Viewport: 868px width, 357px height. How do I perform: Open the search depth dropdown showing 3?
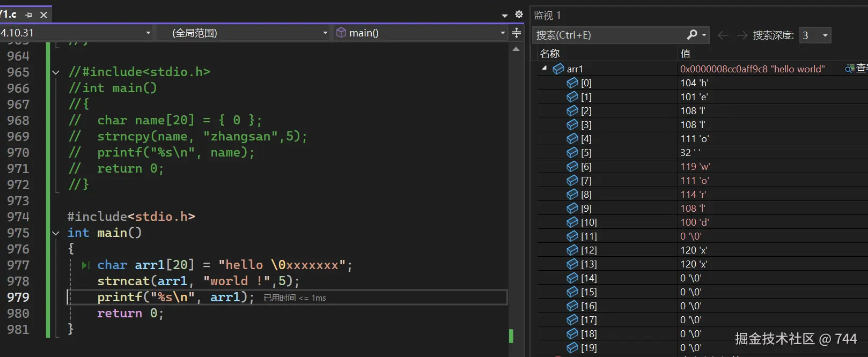[x=815, y=35]
